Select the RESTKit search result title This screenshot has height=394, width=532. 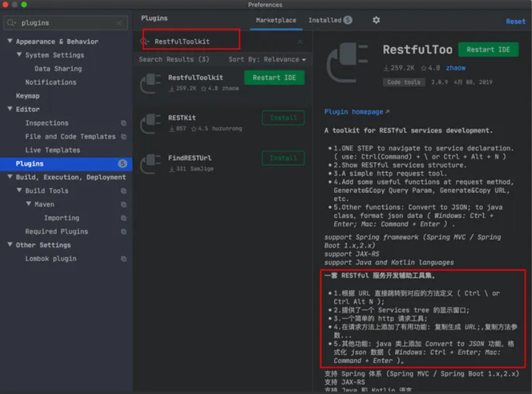[182, 118]
